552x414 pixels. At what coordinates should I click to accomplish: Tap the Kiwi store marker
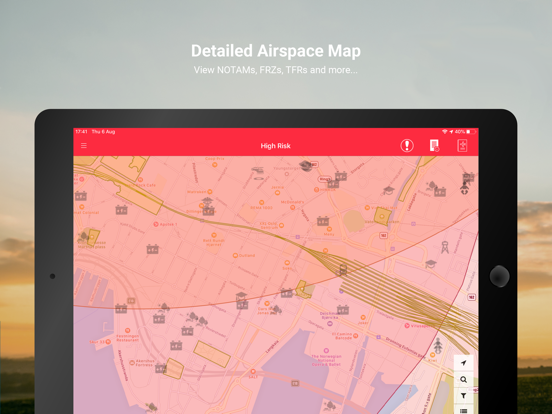coord(432,355)
